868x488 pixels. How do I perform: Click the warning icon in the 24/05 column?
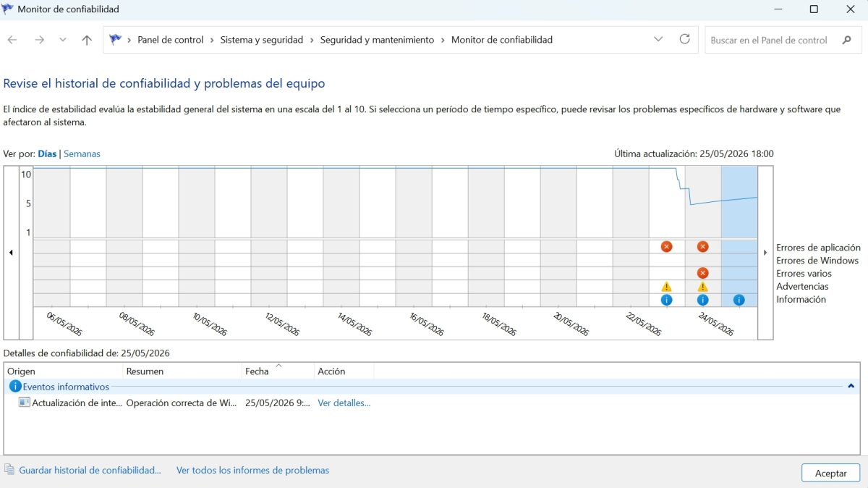702,287
